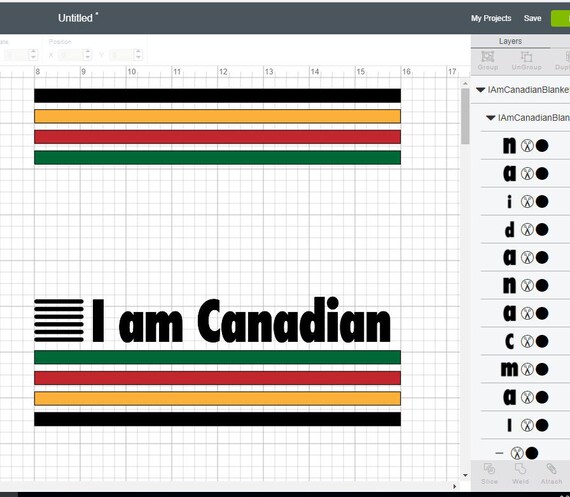The height and width of the screenshot is (497, 570).
Task: Click the scissors cut icon on 'd' layer
Action: tap(527, 229)
